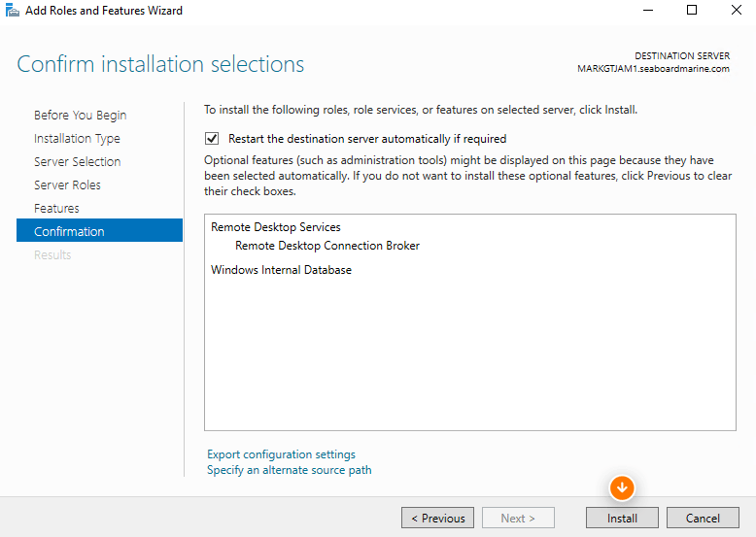756x537 pixels.
Task: Click the Server Manager wizard title icon
Action: 12,10
